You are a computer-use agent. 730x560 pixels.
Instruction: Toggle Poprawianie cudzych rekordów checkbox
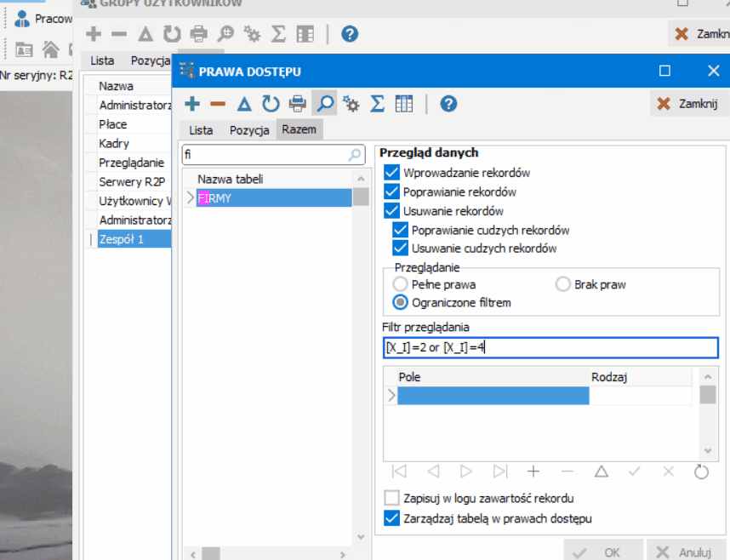tap(400, 230)
